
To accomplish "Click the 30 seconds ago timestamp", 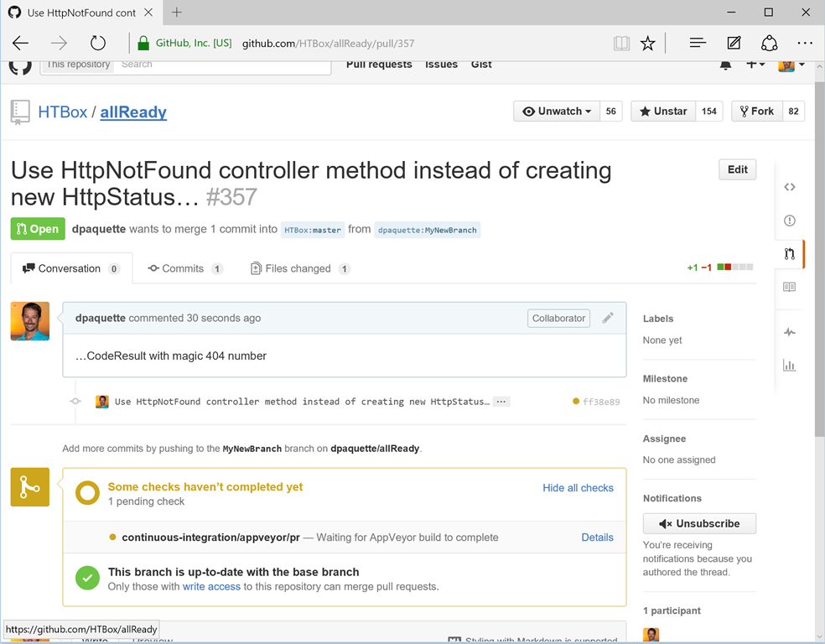I will pos(224,318).
